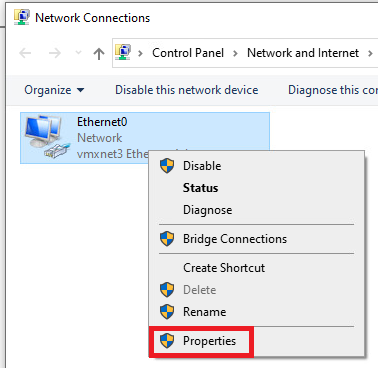The image size is (378, 368).
Task: Click the Network Connections title bar icon
Action: pyautogui.click(x=21, y=18)
